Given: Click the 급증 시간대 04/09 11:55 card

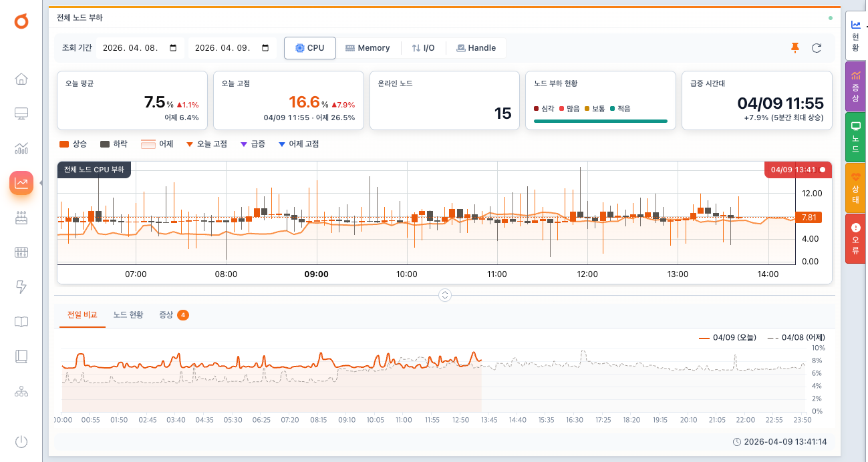Looking at the screenshot, I should [x=757, y=101].
